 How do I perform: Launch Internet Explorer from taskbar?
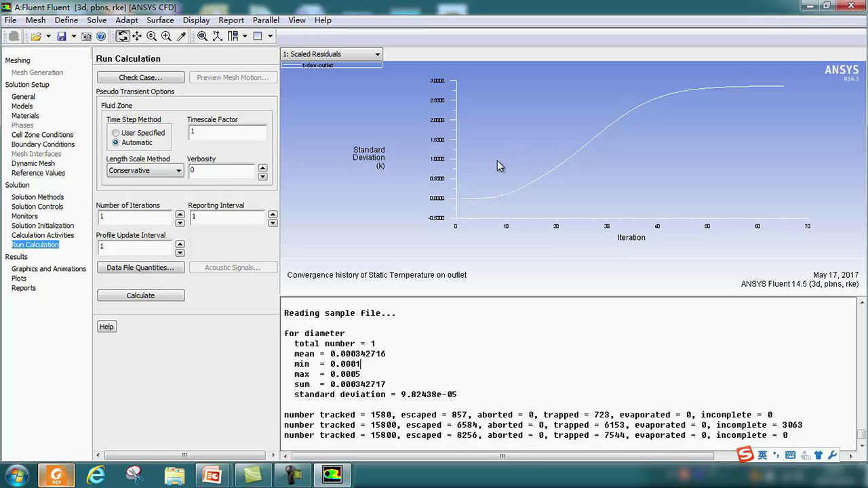point(96,475)
